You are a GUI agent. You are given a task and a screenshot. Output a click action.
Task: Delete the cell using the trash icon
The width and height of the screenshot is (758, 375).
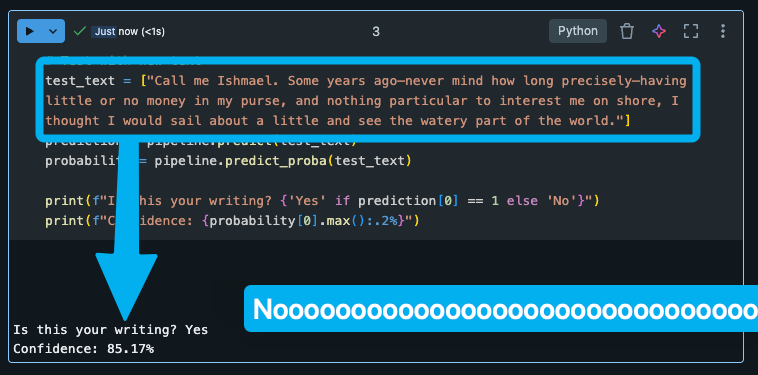(627, 31)
